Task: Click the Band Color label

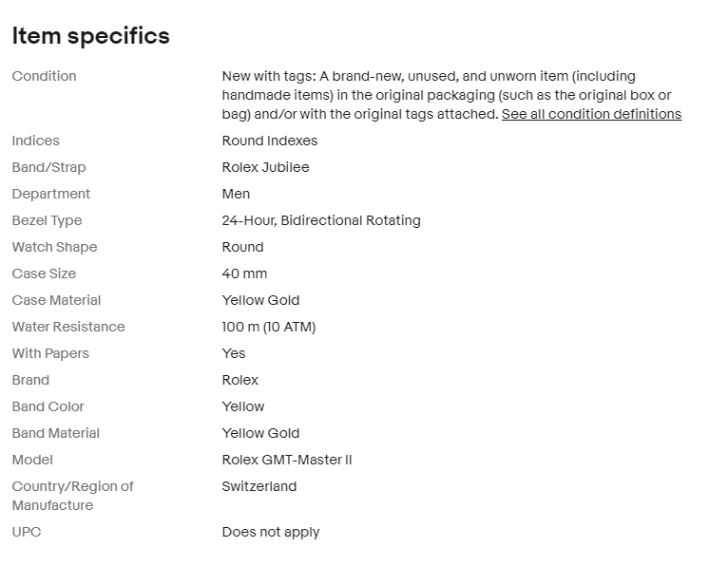Action: pos(48,406)
